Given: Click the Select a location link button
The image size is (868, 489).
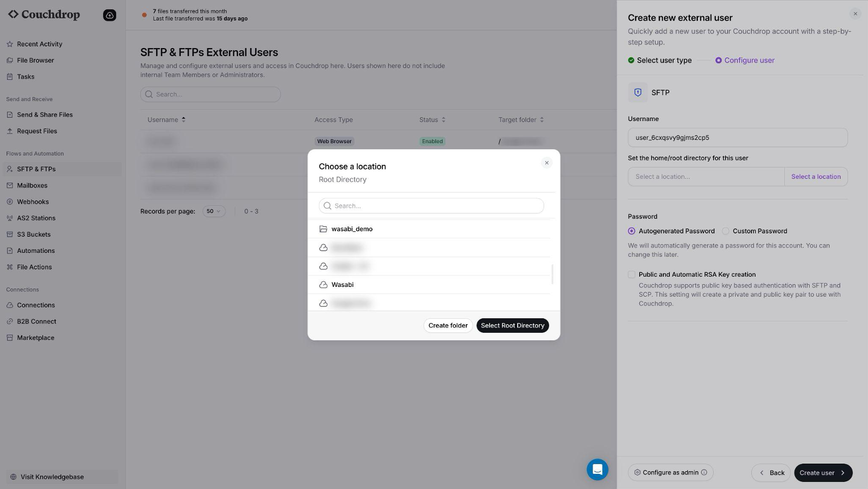Looking at the screenshot, I should 816,177.
